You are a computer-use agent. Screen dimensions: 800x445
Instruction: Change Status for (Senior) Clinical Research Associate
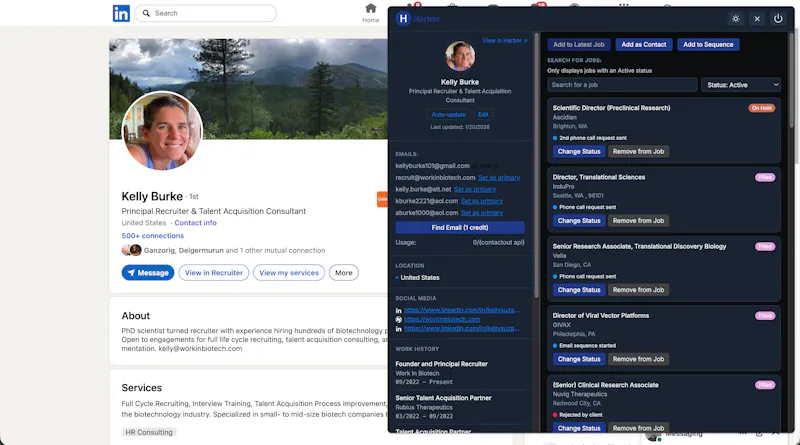(x=579, y=428)
